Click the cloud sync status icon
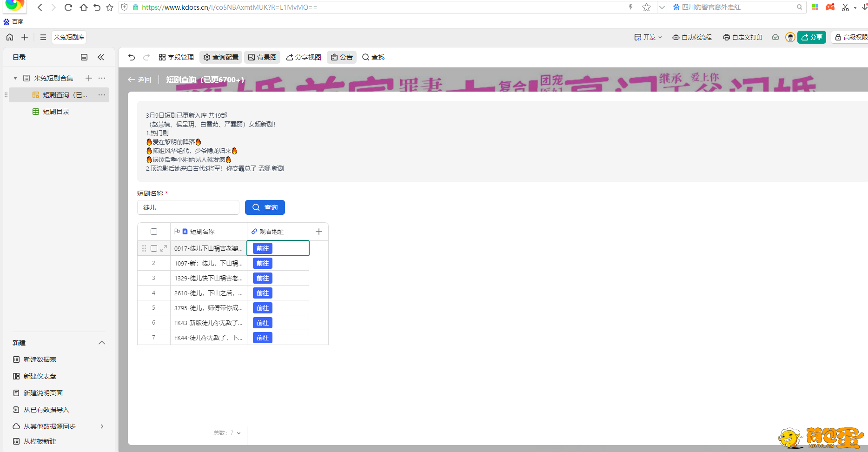Screen dimensions: 868x452 click(775, 37)
